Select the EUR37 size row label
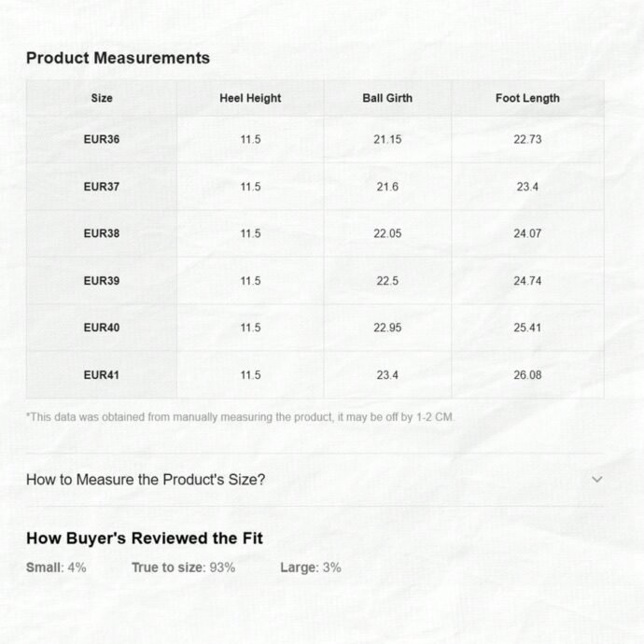The height and width of the screenshot is (644, 644). [x=102, y=187]
